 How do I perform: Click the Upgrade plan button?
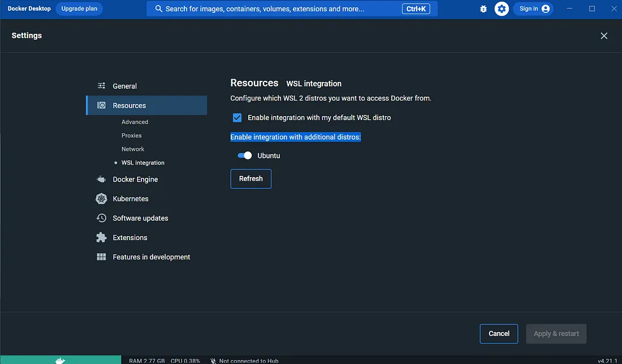tap(79, 8)
